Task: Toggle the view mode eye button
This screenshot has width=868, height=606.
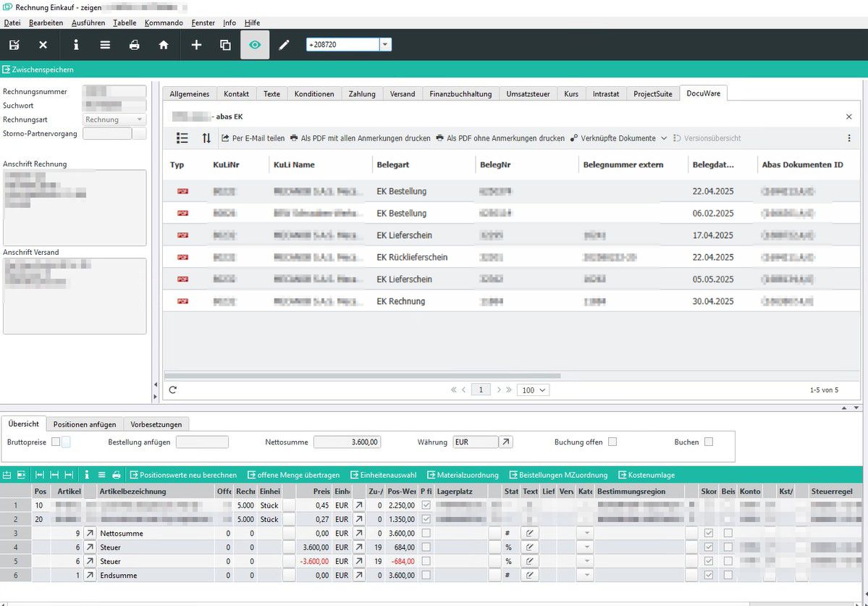Action: coord(255,45)
